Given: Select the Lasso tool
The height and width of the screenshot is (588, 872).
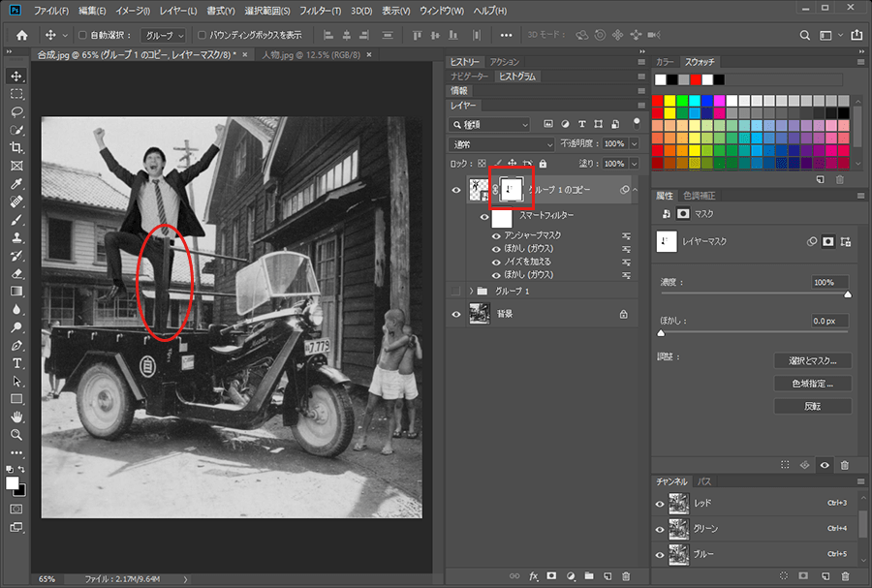Looking at the screenshot, I should pyautogui.click(x=16, y=111).
